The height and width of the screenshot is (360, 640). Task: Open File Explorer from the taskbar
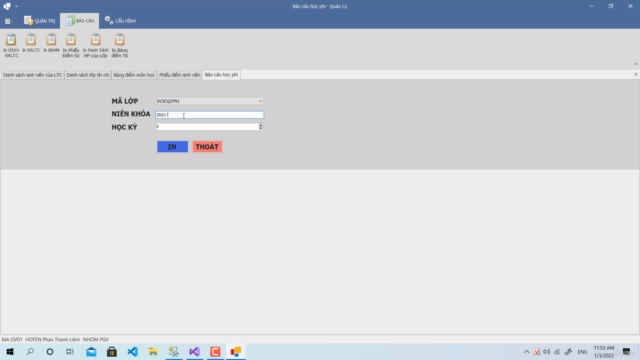153,351
